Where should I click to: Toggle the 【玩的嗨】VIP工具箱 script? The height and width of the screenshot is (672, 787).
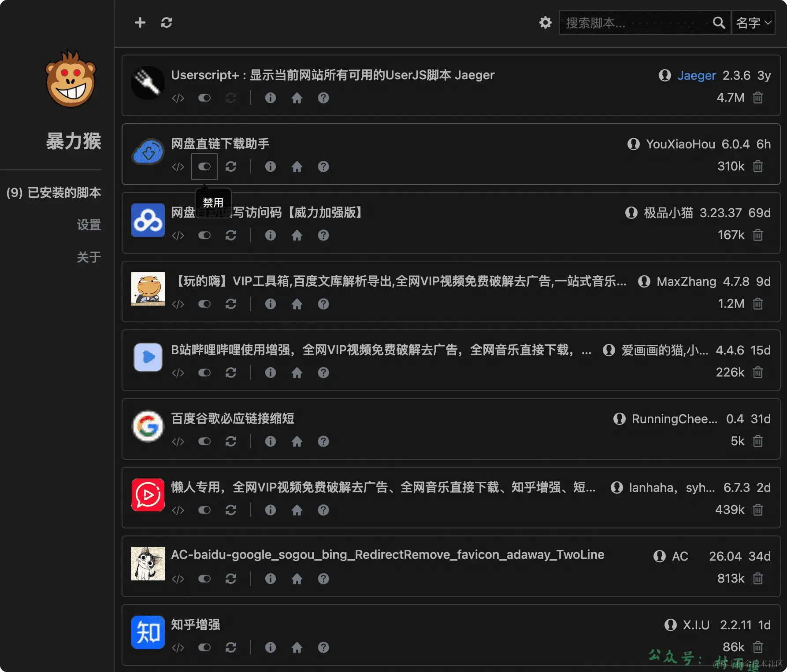(204, 304)
